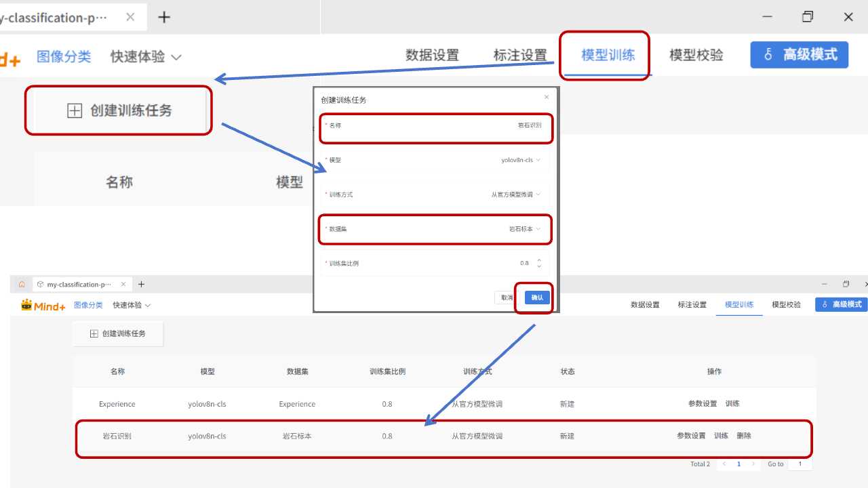Image resolution: width=868 pixels, height=488 pixels.
Task: Click the Go to page number field
Action: click(800, 464)
